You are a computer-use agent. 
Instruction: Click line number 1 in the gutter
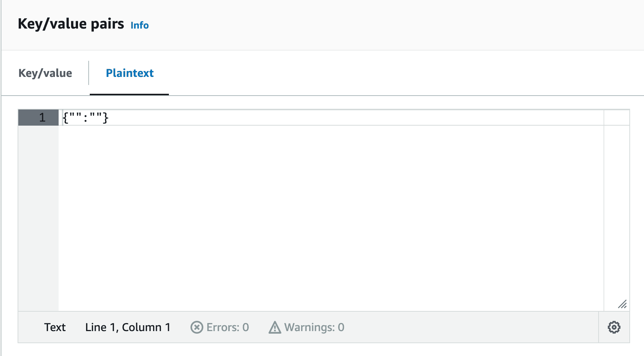[x=41, y=118]
